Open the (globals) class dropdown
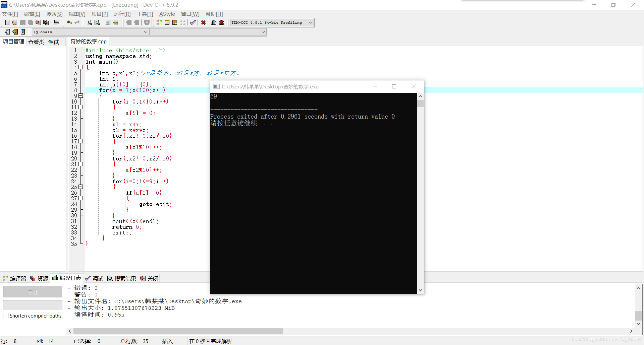The height and width of the screenshot is (345, 644). coord(91,32)
